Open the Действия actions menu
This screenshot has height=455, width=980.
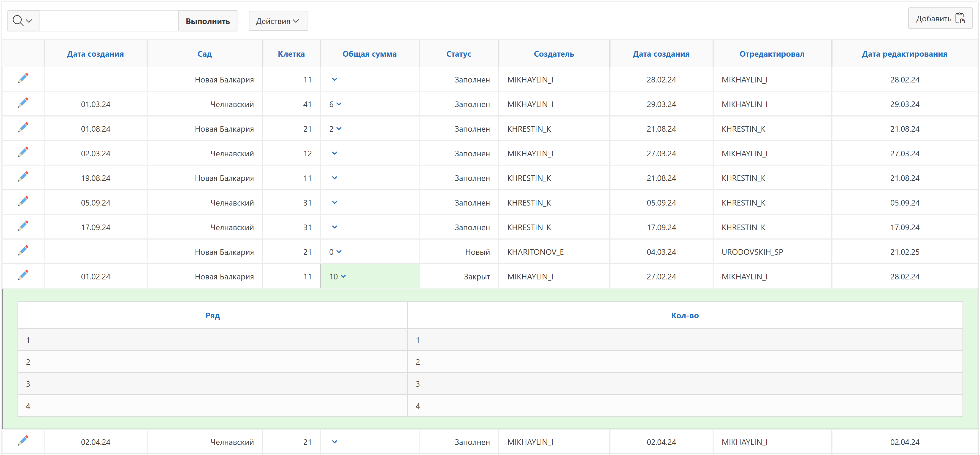278,21
